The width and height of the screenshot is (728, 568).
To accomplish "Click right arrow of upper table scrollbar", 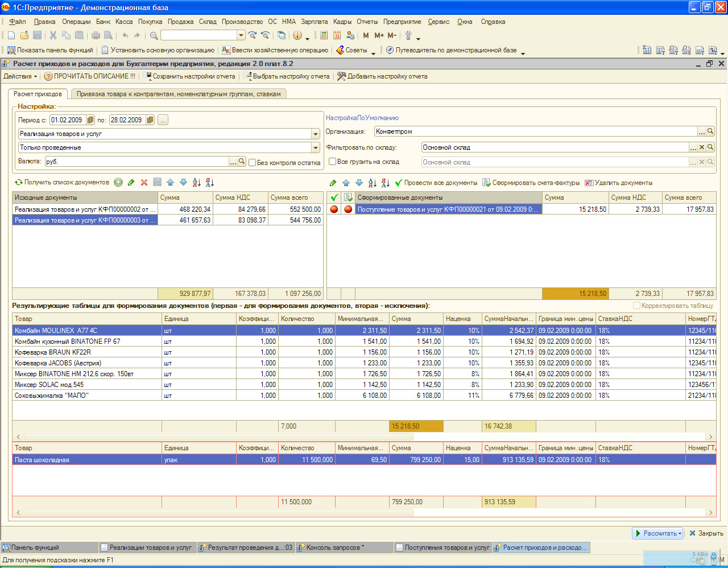I will 710,437.
